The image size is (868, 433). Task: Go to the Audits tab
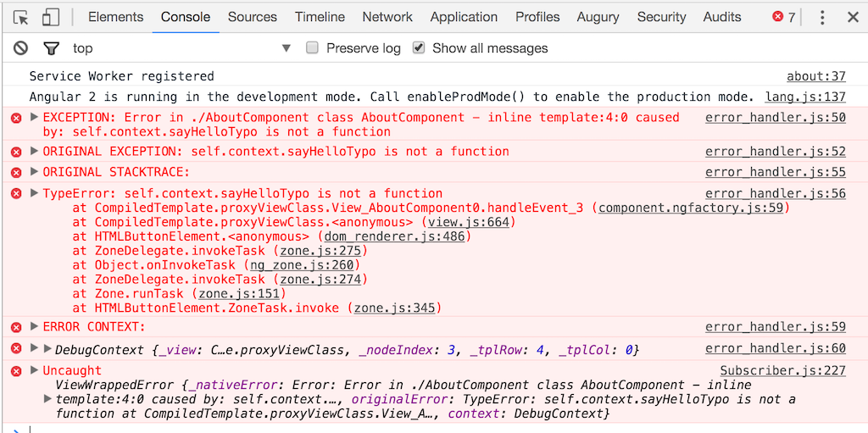(722, 17)
